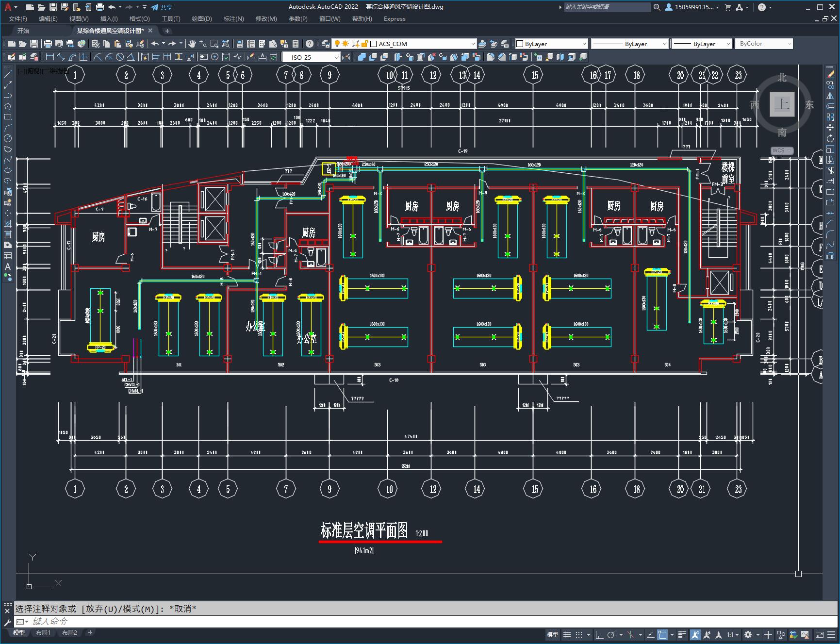The height and width of the screenshot is (644, 840).
Task: Open the Layer Properties Manager icon
Action: (x=326, y=44)
